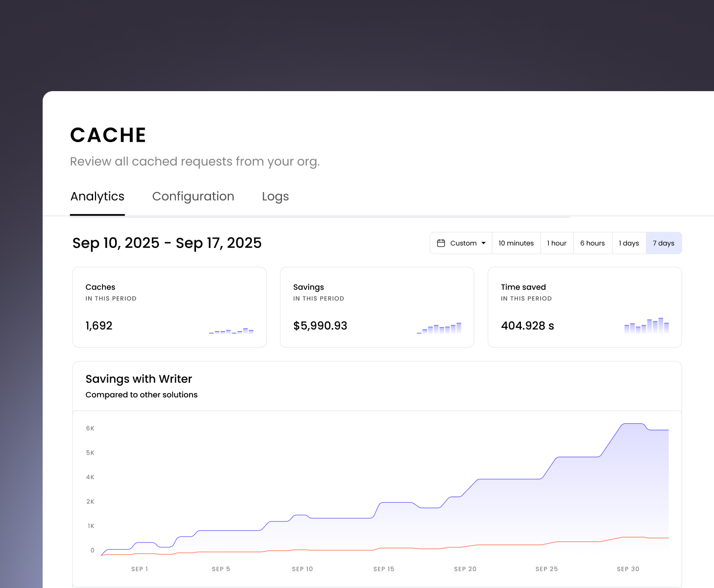
Task: Click the calendar icon in date picker
Action: click(441, 243)
